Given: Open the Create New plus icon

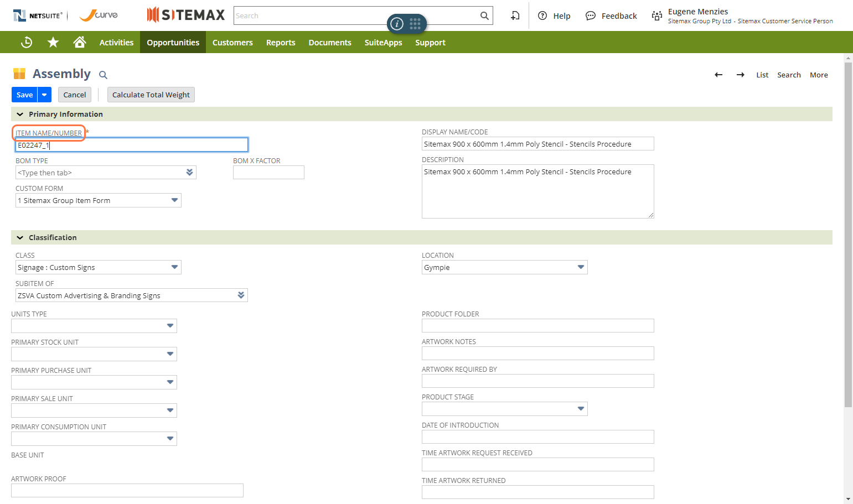Looking at the screenshot, I should pyautogui.click(x=515, y=15).
